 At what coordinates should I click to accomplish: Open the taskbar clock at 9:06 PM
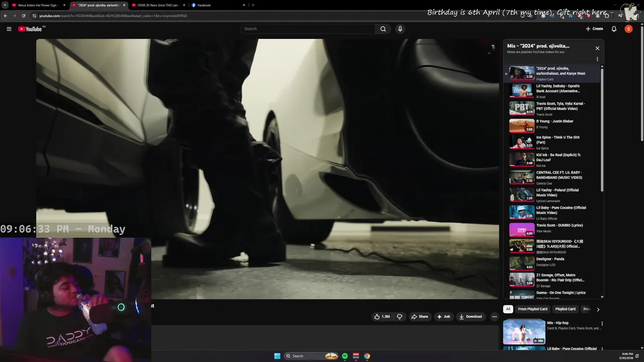tap(627, 356)
